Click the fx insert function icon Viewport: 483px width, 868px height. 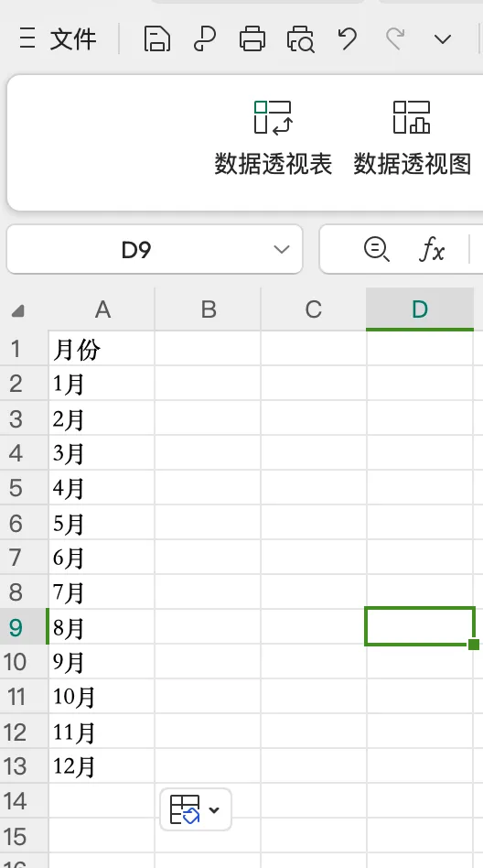432,250
